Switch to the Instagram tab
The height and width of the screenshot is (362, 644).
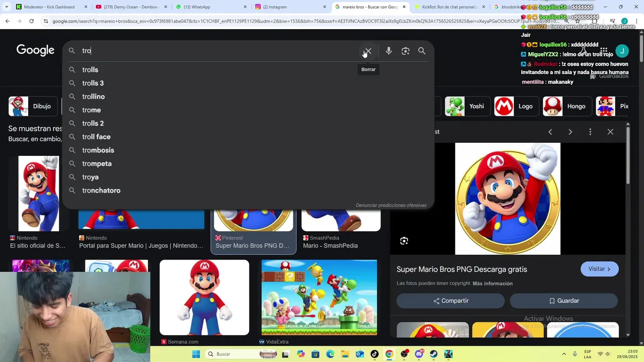point(290,7)
